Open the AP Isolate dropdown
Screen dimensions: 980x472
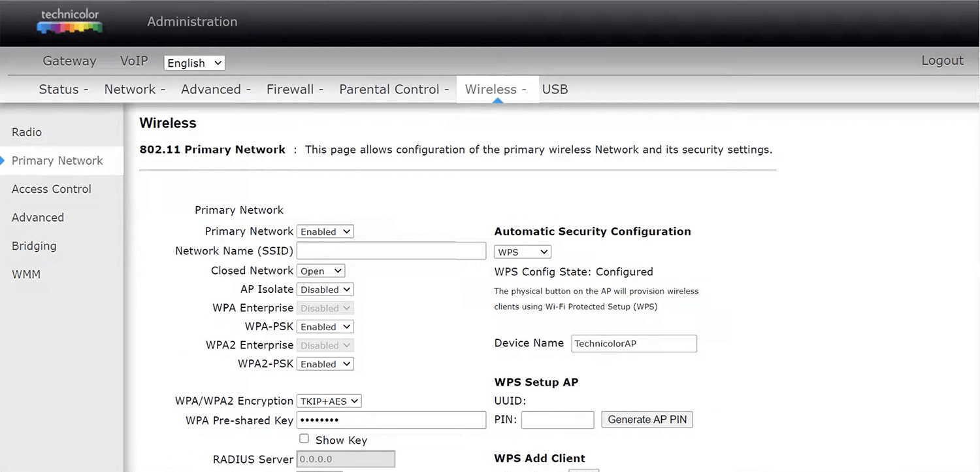[325, 290]
